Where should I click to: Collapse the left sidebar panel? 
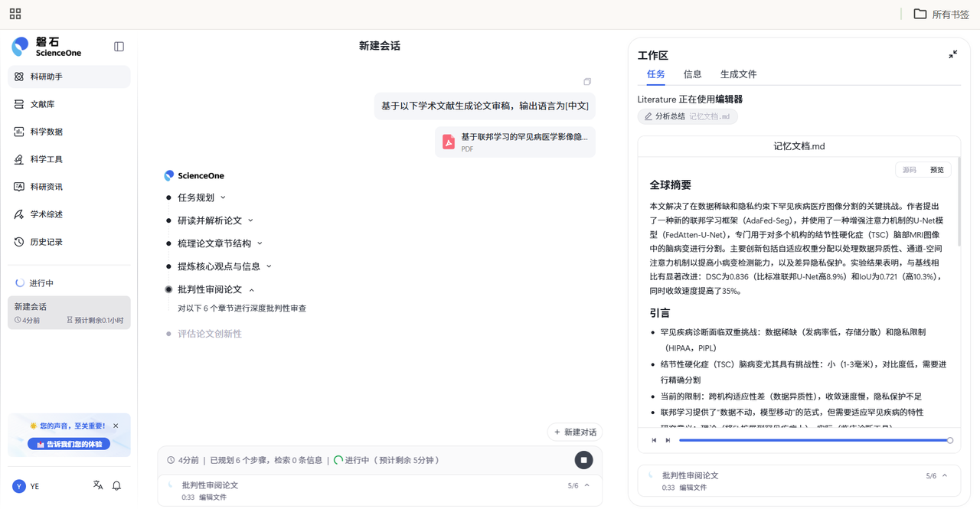[119, 46]
